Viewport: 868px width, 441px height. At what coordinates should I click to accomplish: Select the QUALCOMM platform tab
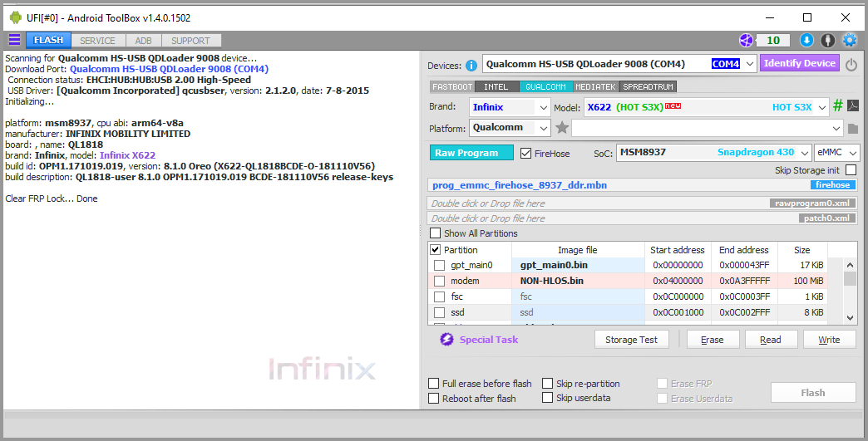click(545, 86)
